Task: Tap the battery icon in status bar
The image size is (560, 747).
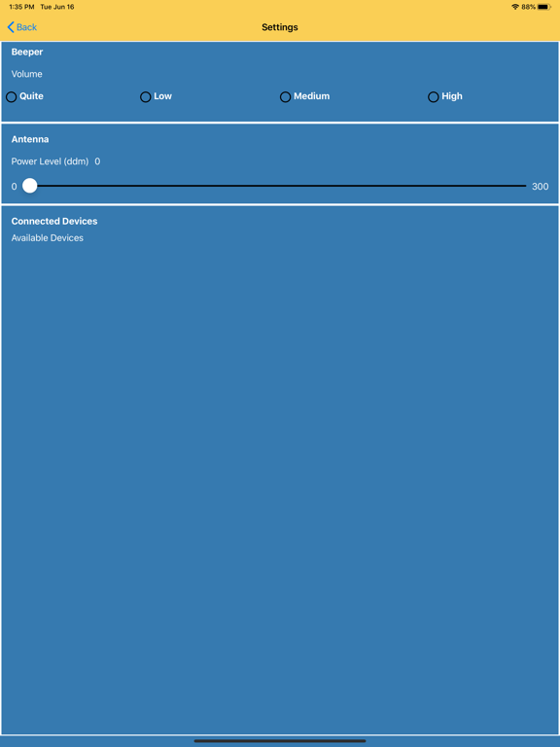Action: pos(543,7)
